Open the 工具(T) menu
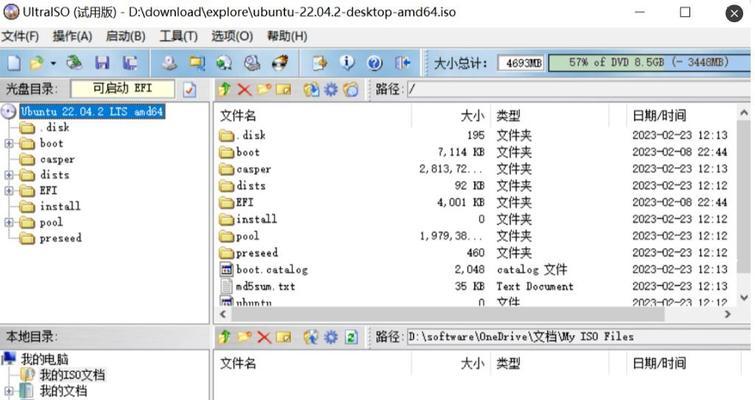755x400 pixels. pos(179,36)
